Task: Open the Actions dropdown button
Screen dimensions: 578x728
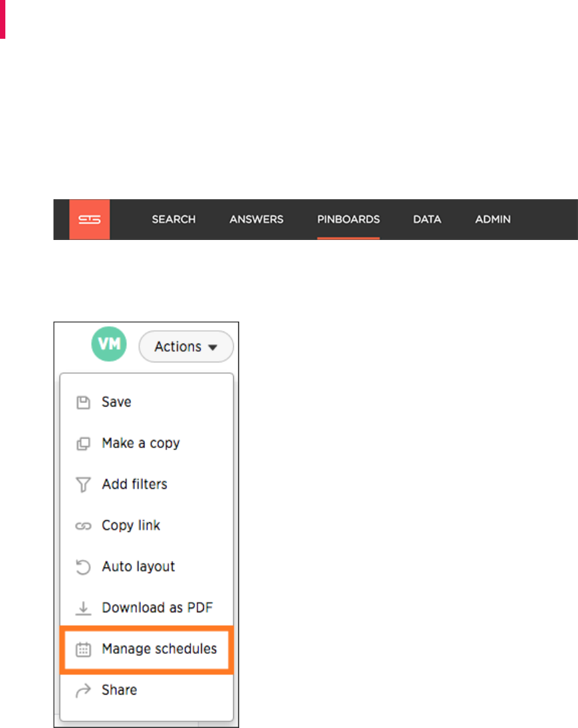Action: click(x=186, y=346)
